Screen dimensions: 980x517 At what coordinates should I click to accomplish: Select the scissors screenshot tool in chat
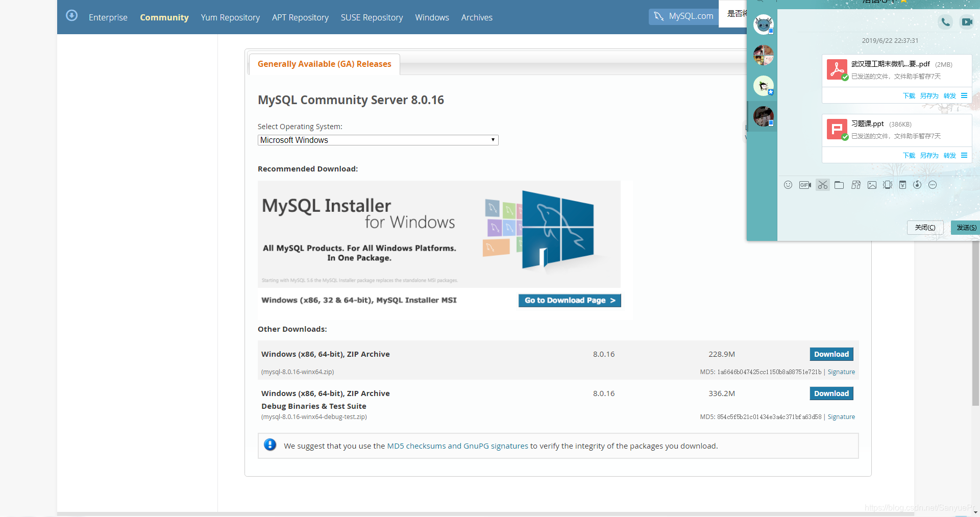(823, 185)
